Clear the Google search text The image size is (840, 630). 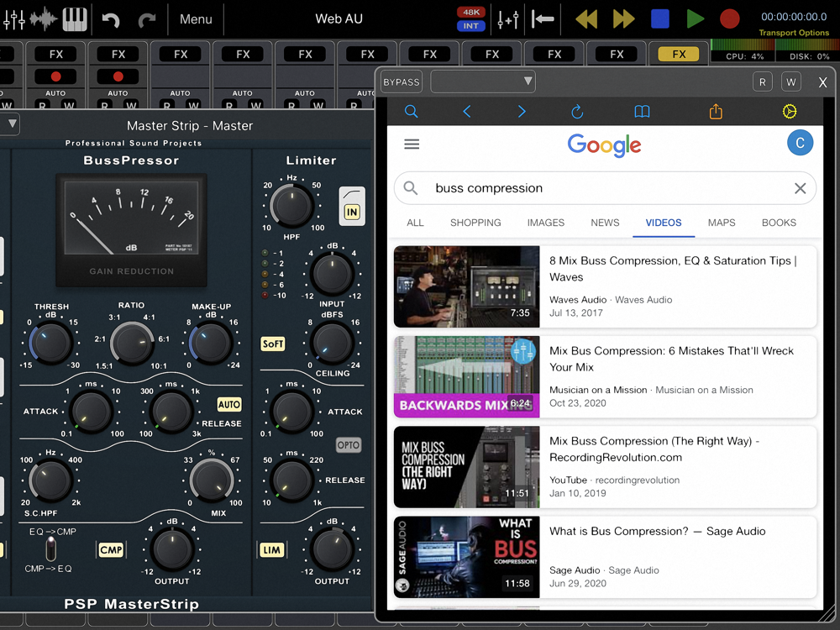[x=800, y=188]
